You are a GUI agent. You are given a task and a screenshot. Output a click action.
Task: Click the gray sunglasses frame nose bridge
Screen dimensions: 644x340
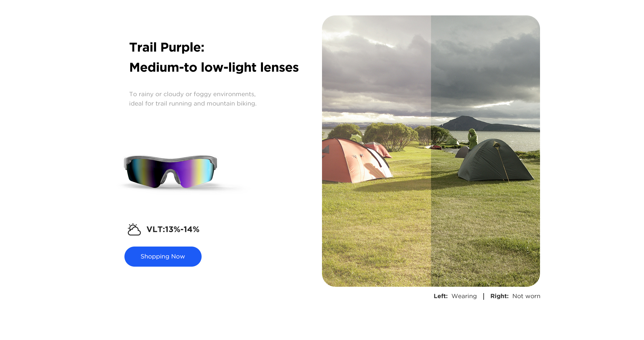pos(170,177)
